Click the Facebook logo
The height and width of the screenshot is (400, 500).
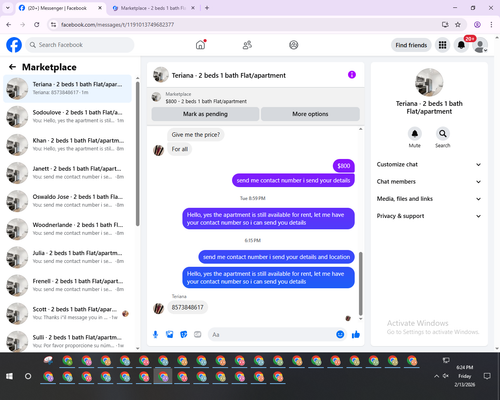pyautogui.click(x=14, y=45)
